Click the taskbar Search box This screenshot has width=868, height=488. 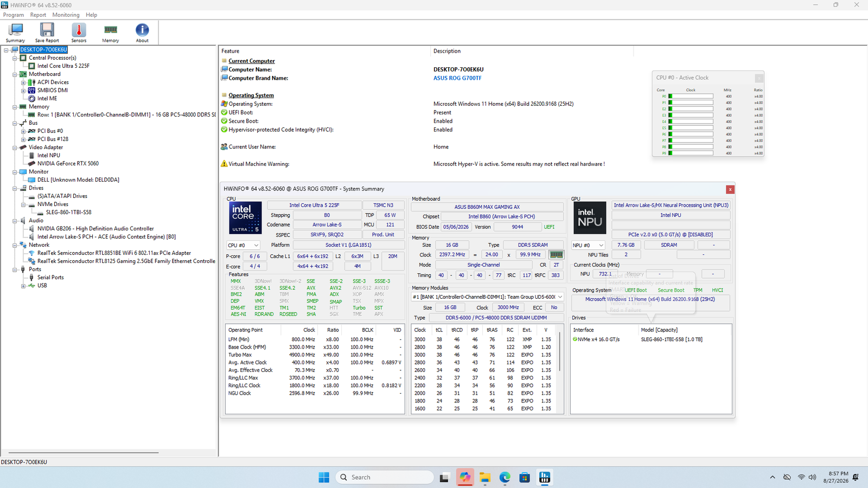pyautogui.click(x=385, y=477)
